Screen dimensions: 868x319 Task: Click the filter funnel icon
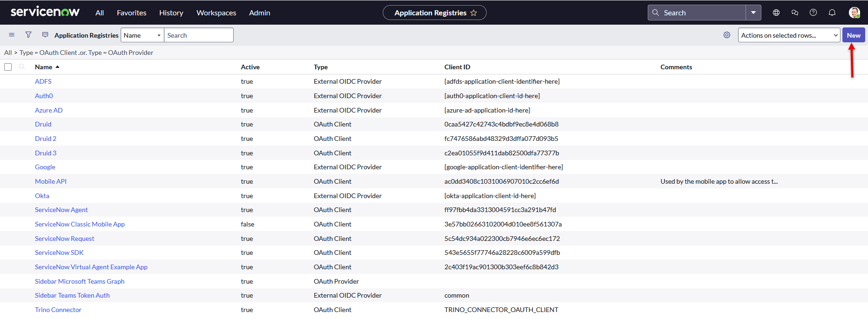[28, 35]
